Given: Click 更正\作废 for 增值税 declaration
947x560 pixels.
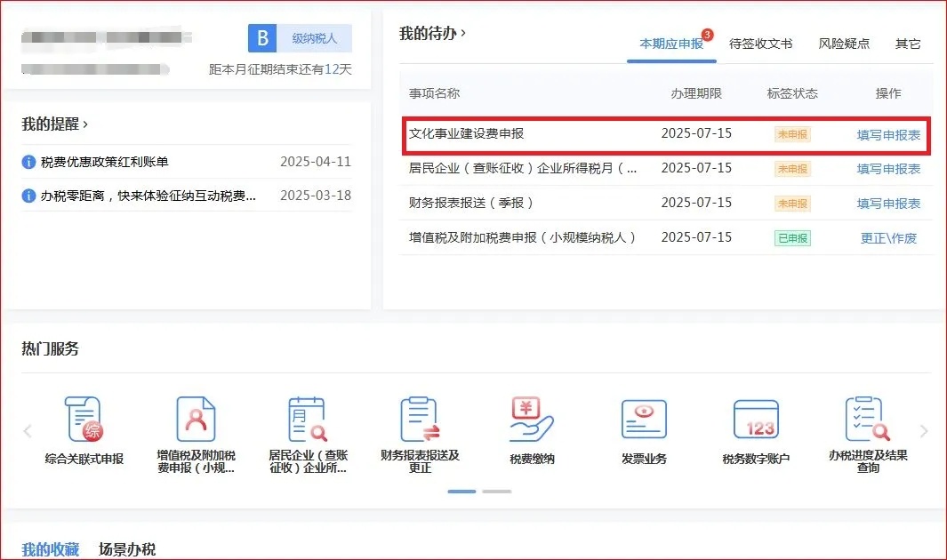Looking at the screenshot, I should (888, 238).
